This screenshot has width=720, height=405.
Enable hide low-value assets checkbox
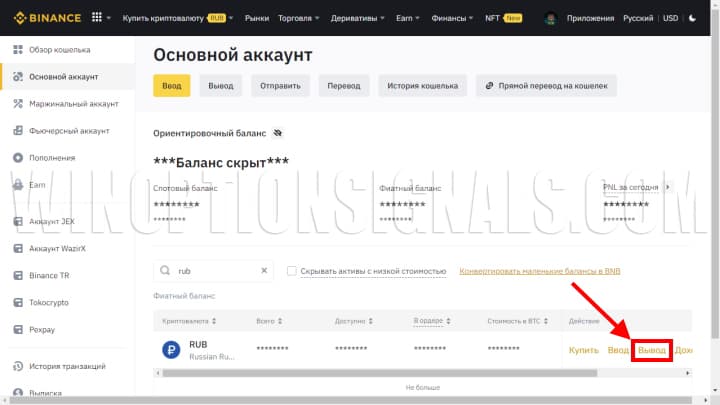click(292, 271)
